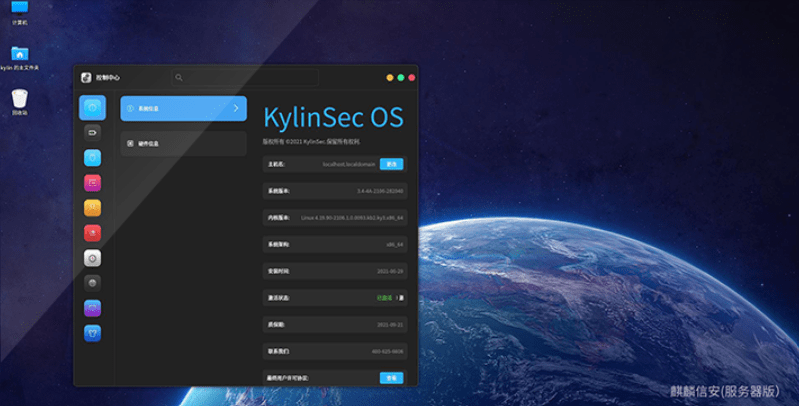Open the purple keyboard sidebar icon
Image resolution: width=799 pixels, height=406 pixels.
92,308
